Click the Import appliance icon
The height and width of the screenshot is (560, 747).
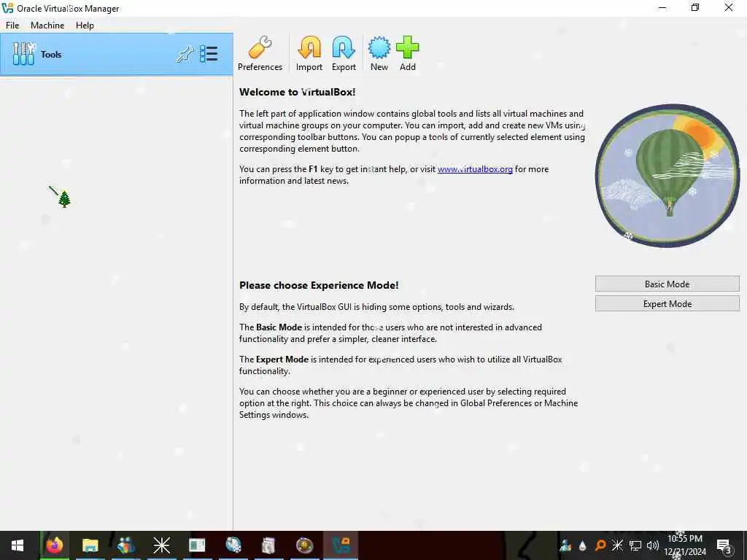[309, 53]
